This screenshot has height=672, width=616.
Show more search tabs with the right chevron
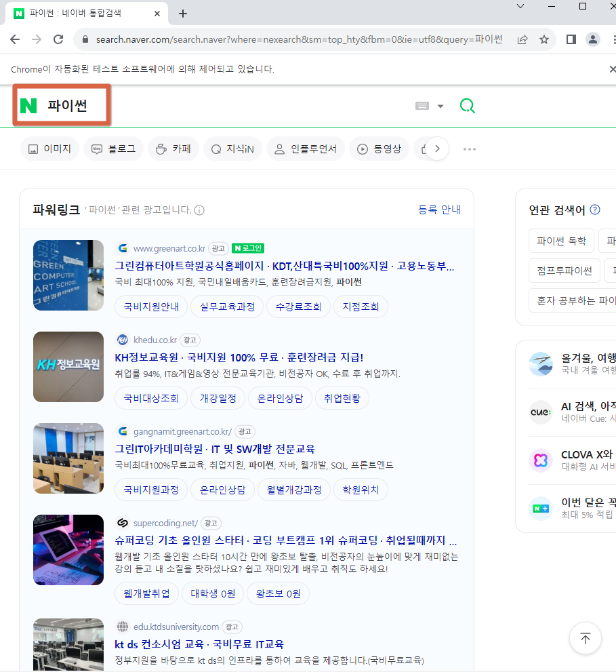[x=437, y=149]
